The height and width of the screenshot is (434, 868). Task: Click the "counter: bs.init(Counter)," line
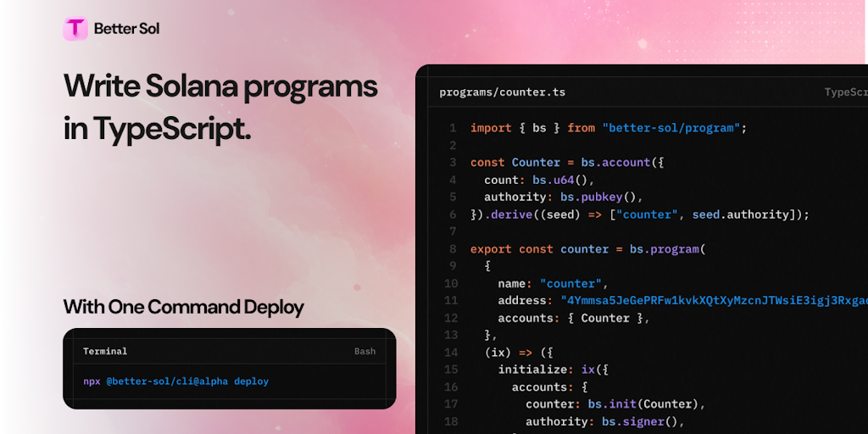click(615, 404)
